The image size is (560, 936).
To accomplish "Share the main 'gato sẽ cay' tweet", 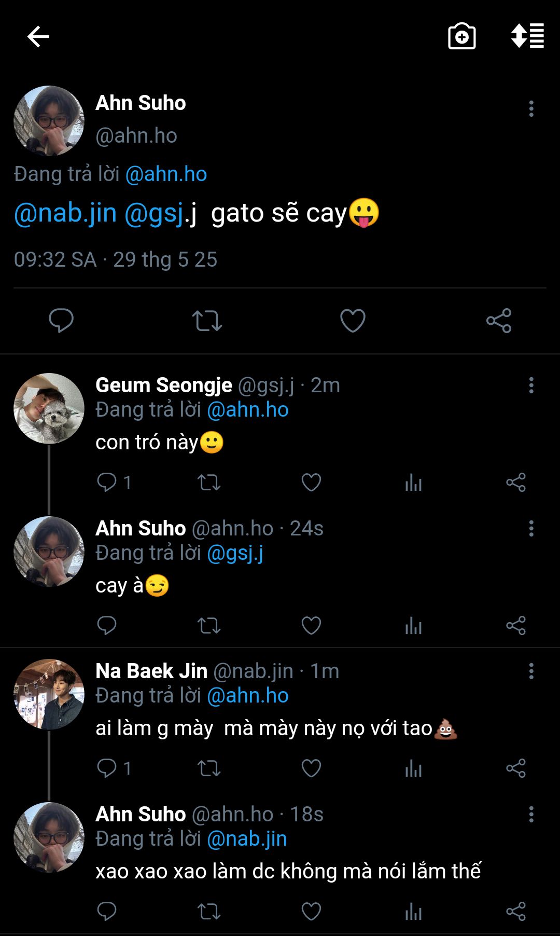I will (499, 321).
